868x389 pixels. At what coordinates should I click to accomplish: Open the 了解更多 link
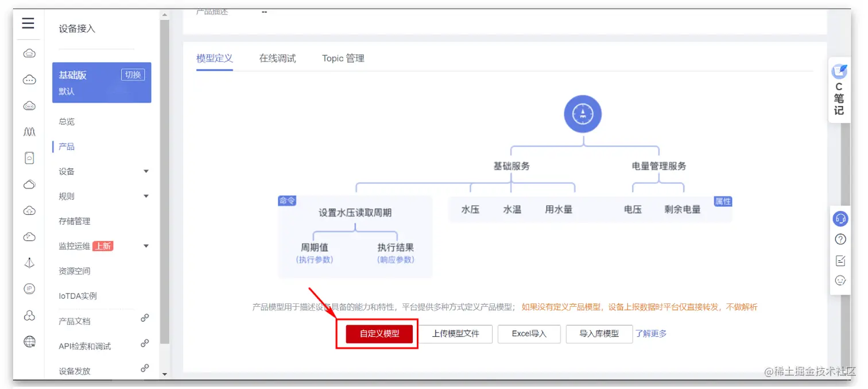pyautogui.click(x=651, y=334)
